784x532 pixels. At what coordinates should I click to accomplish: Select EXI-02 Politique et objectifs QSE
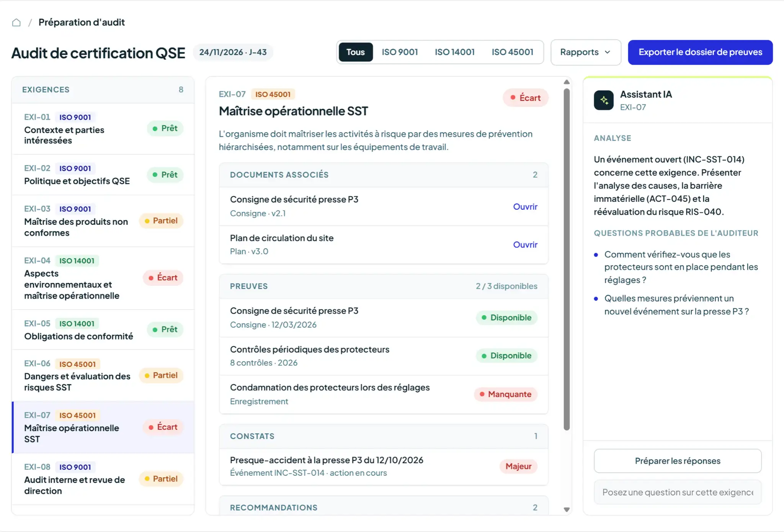pyautogui.click(x=103, y=175)
